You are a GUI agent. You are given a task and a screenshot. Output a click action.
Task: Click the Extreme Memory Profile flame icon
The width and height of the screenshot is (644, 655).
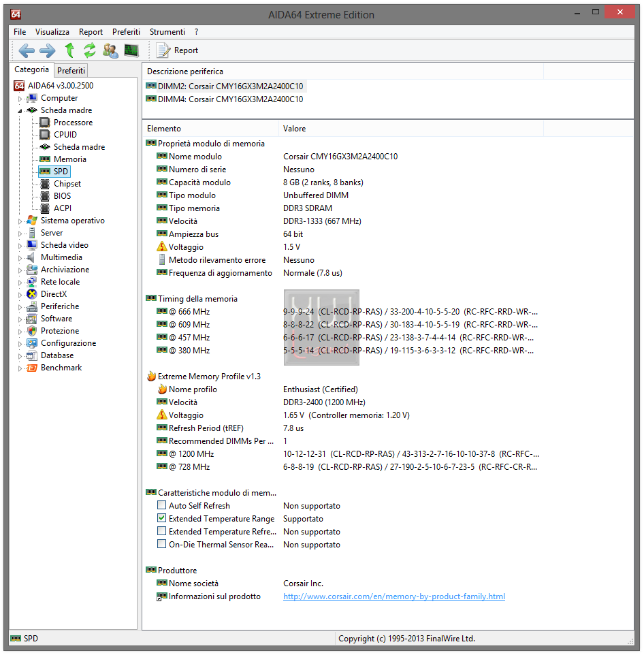coord(151,377)
